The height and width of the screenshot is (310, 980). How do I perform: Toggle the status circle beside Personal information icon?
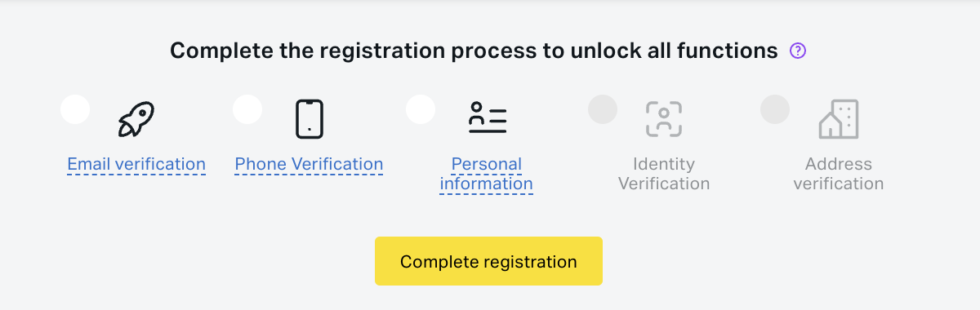pyautogui.click(x=421, y=109)
